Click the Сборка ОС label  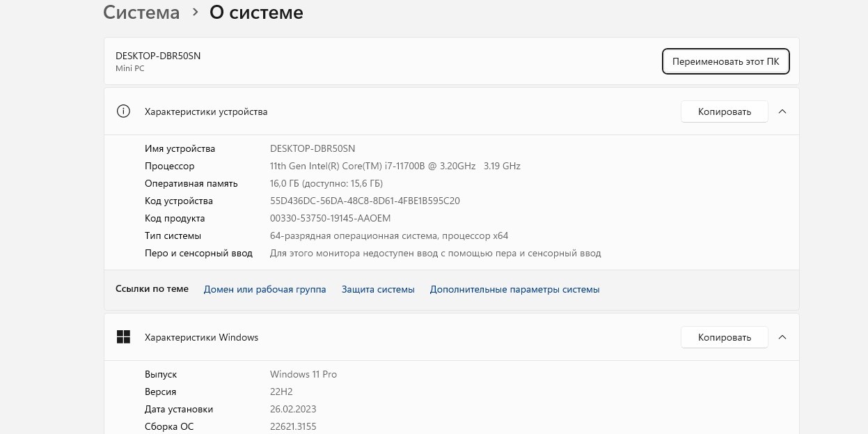tap(169, 426)
